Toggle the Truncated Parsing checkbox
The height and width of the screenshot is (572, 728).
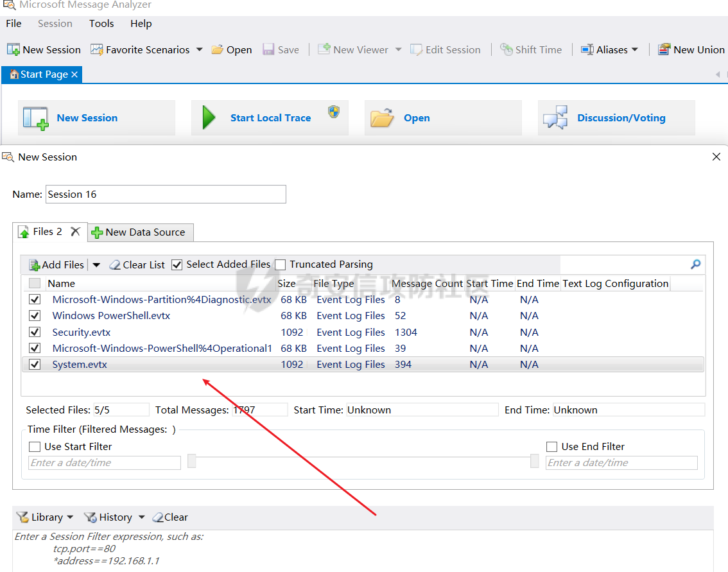point(281,264)
